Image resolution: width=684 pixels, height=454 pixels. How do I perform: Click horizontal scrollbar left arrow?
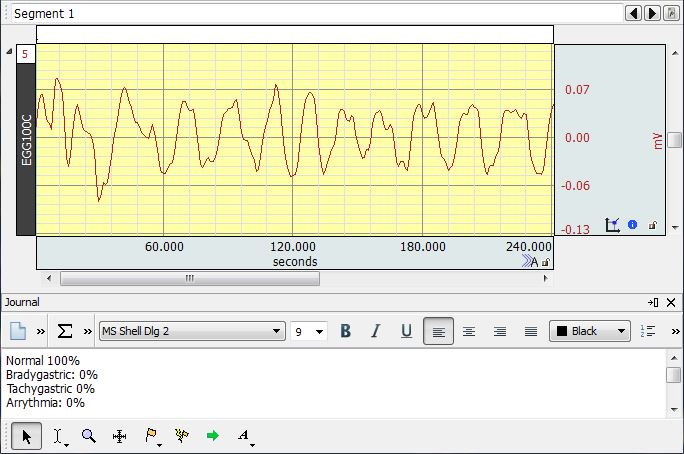(x=49, y=278)
